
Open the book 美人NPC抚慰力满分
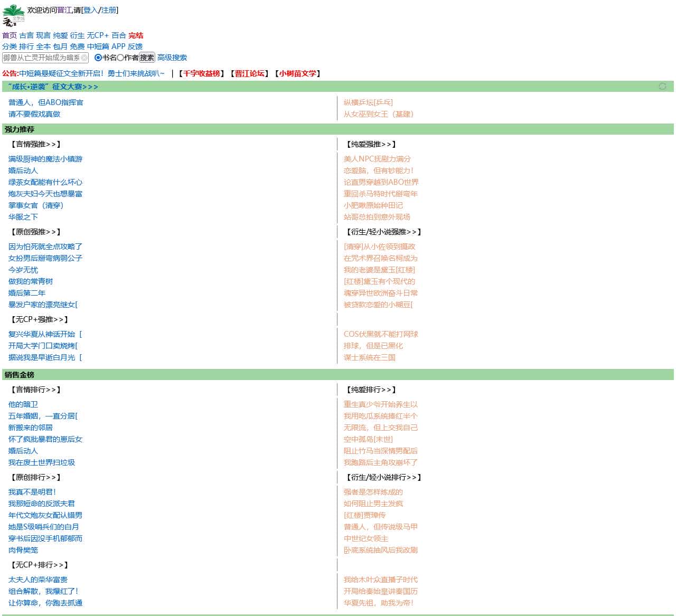pyautogui.click(x=377, y=159)
